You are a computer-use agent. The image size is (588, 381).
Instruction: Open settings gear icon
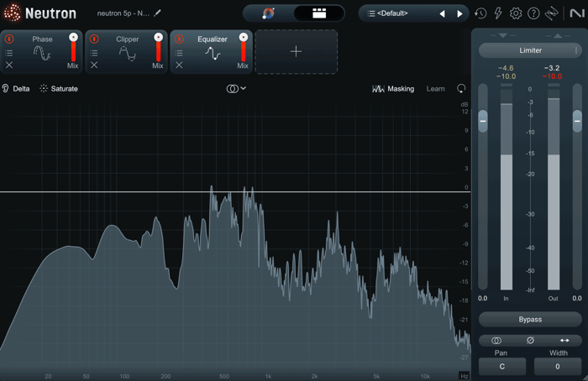click(x=516, y=13)
